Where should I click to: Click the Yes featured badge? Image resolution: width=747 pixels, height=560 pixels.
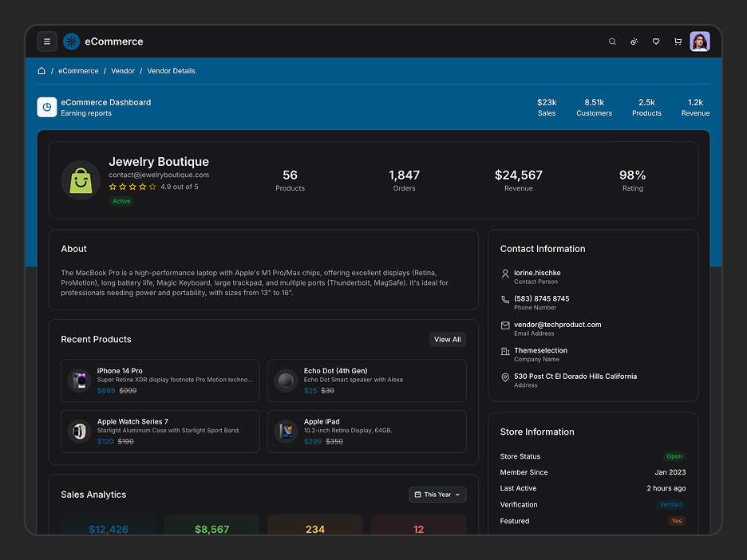pos(677,521)
